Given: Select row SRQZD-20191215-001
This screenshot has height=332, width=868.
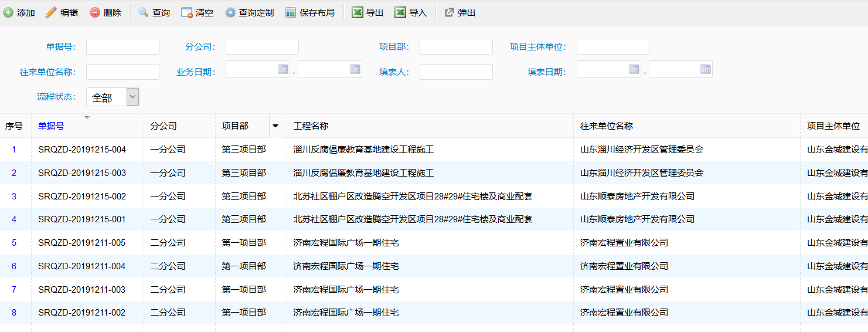Looking at the screenshot, I should [x=434, y=219].
